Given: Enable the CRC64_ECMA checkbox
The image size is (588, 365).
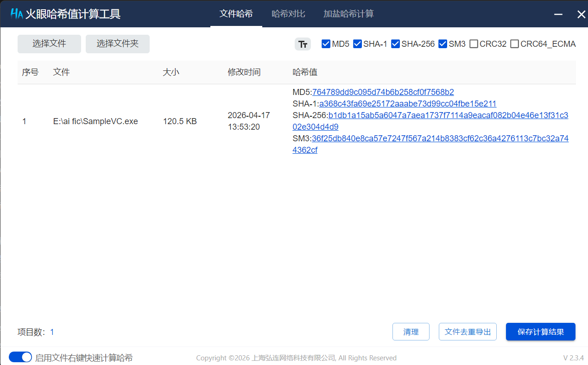Looking at the screenshot, I should click(x=514, y=44).
